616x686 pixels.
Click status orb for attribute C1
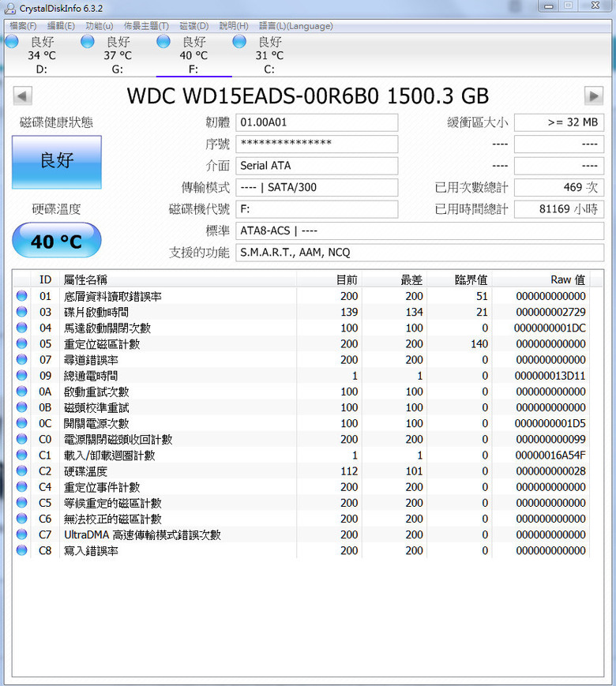tap(21, 455)
